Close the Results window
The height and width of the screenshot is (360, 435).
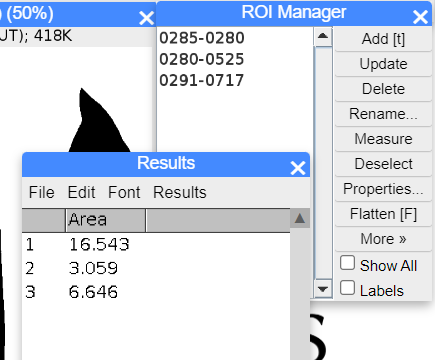298,168
